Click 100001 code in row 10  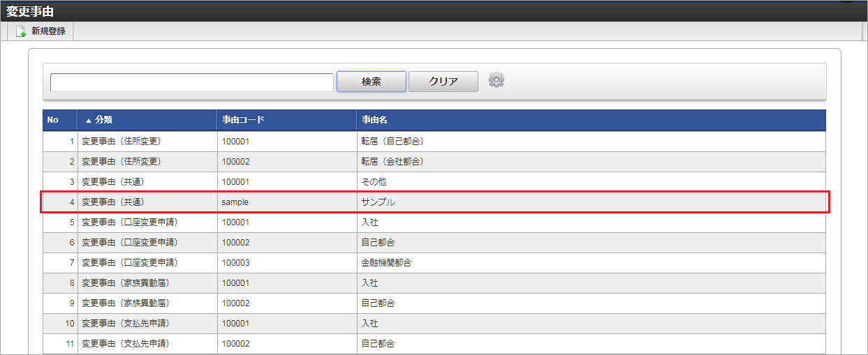point(235,324)
